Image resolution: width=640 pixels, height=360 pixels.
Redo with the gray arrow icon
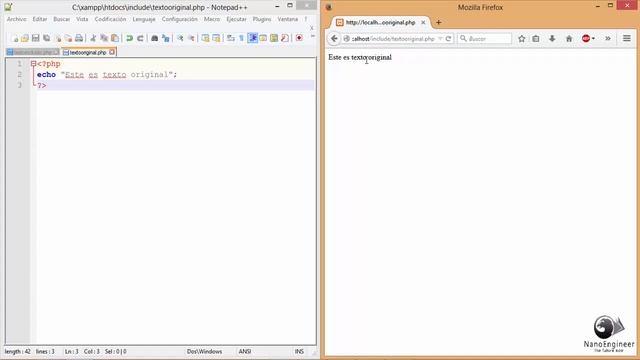(x=140, y=38)
